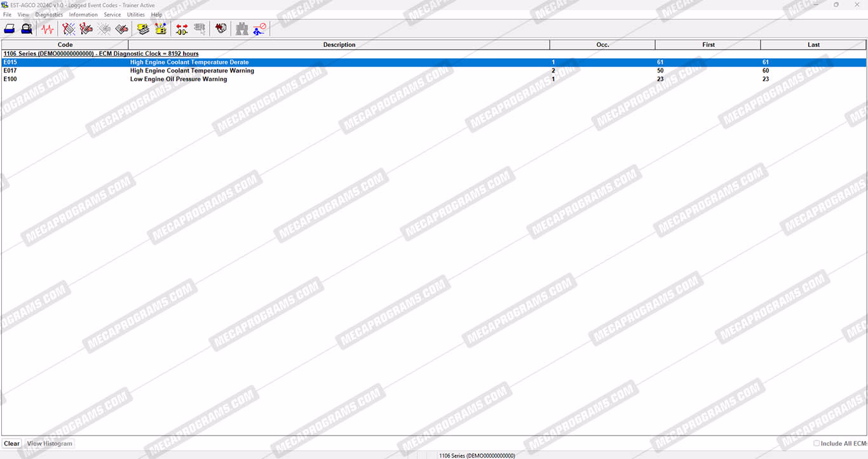This screenshot has width=868, height=459.
Task: Open the Service menu
Action: (x=112, y=15)
